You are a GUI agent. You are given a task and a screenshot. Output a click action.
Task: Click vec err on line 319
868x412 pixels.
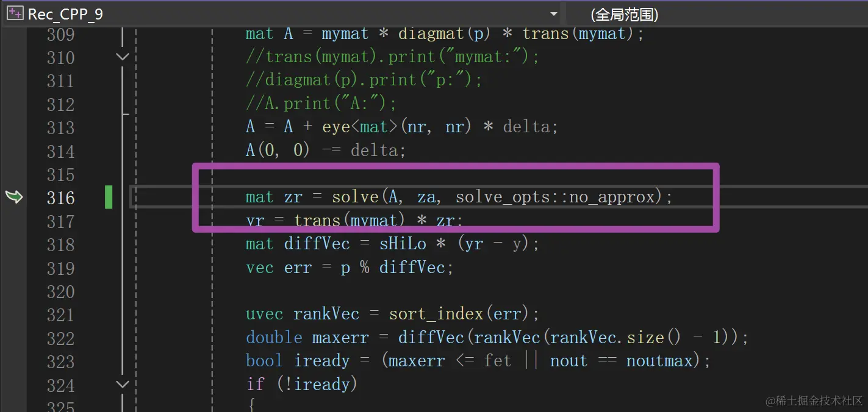coord(278,268)
